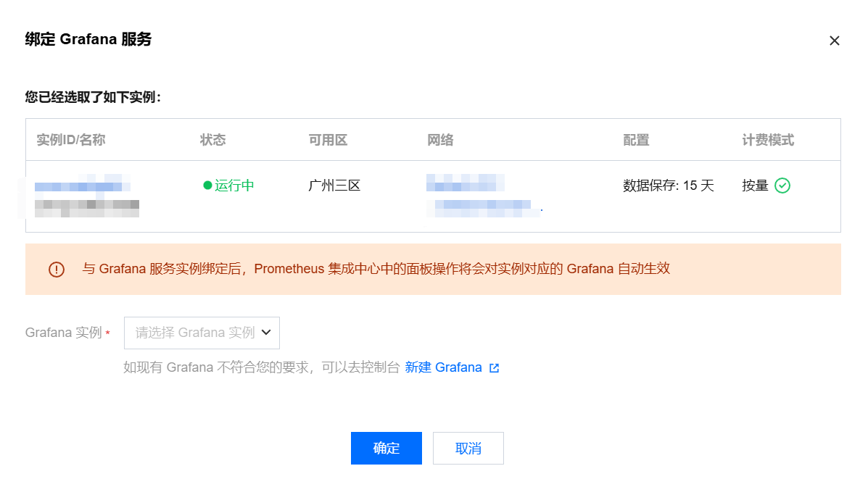Click the dropdown chevron arrow in Grafana 实例 field
Image resolution: width=868 pixels, height=487 pixels.
pos(266,333)
